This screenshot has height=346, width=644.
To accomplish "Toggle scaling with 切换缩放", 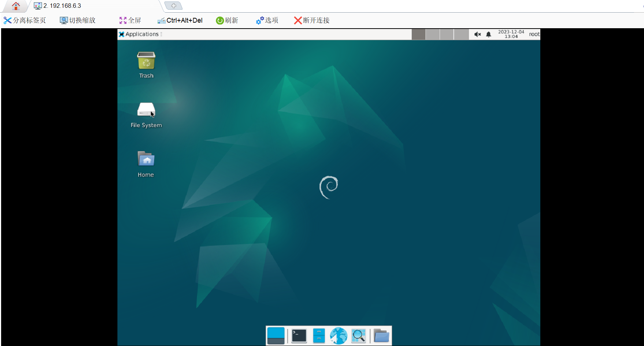I will [78, 20].
